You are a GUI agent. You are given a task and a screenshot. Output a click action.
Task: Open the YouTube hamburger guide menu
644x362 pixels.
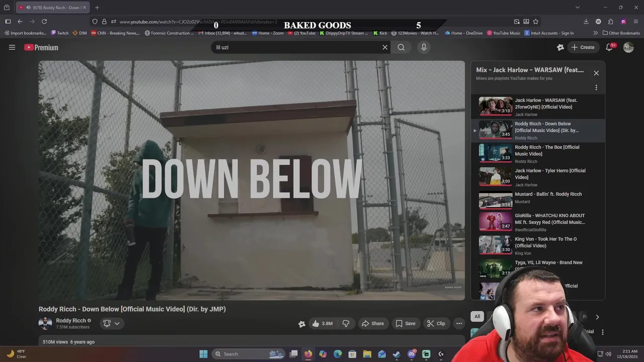tap(12, 47)
